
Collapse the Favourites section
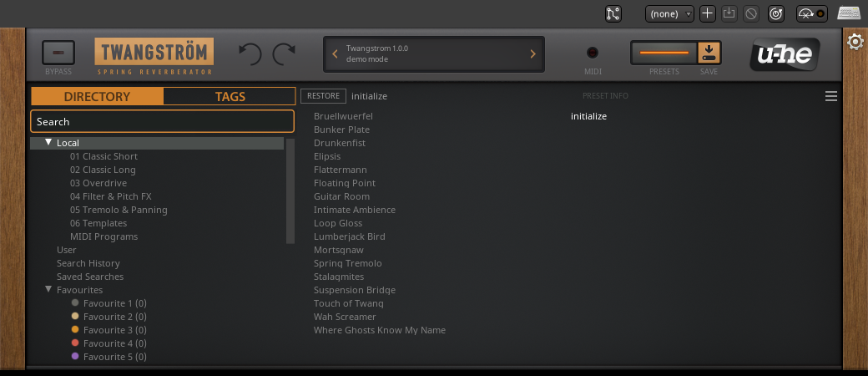pos(48,290)
